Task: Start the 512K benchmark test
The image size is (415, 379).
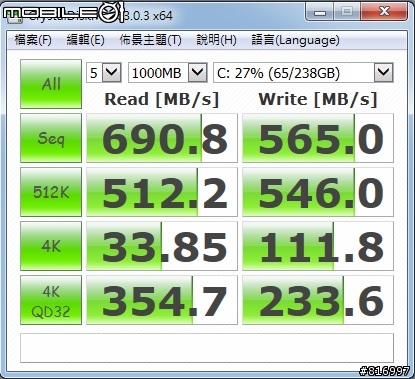Action: tap(51, 192)
